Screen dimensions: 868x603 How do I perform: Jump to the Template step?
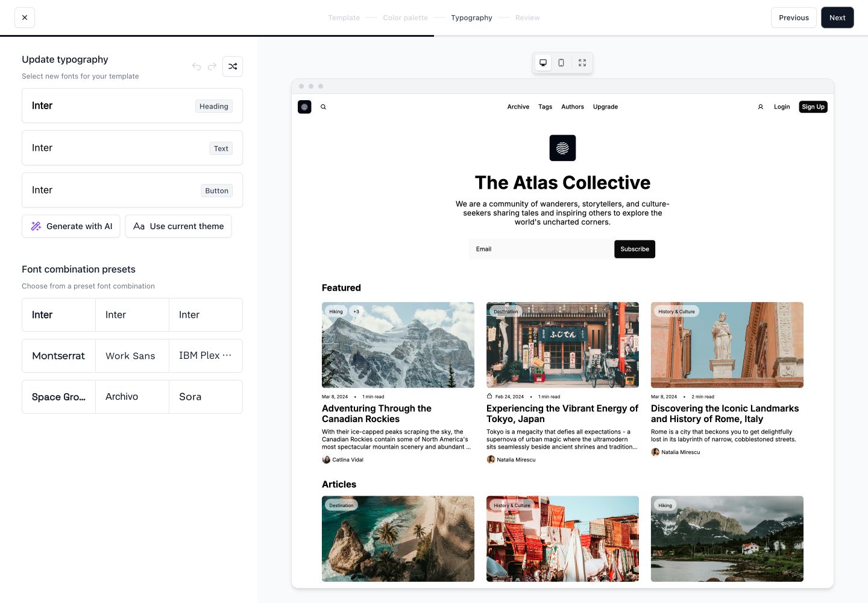pos(344,17)
